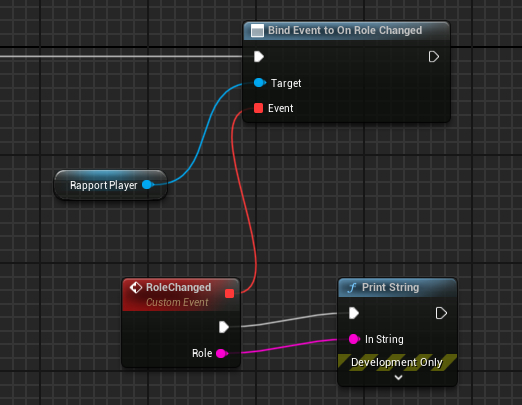The image size is (522, 405).
Task: Click the RoleChanged custom event icon
Action: (x=136, y=287)
